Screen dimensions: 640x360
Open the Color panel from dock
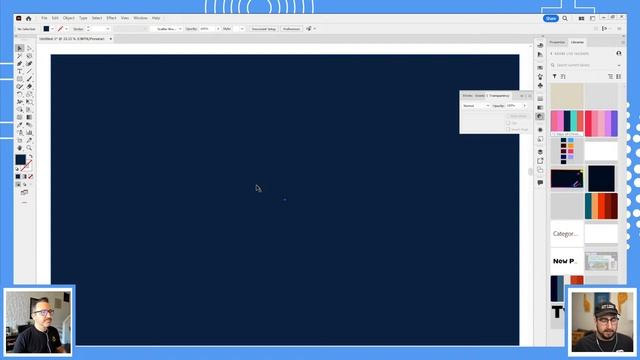[x=540, y=45]
